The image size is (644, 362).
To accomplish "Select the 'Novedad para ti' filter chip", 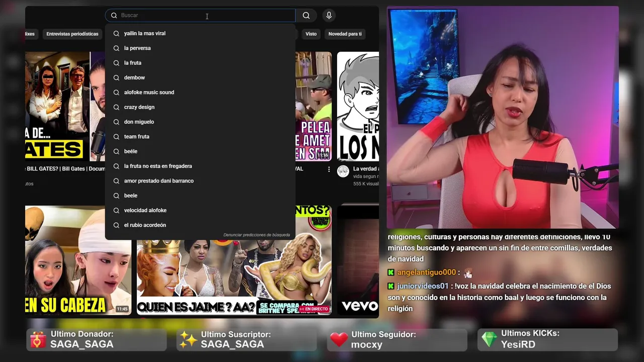I will point(345,34).
